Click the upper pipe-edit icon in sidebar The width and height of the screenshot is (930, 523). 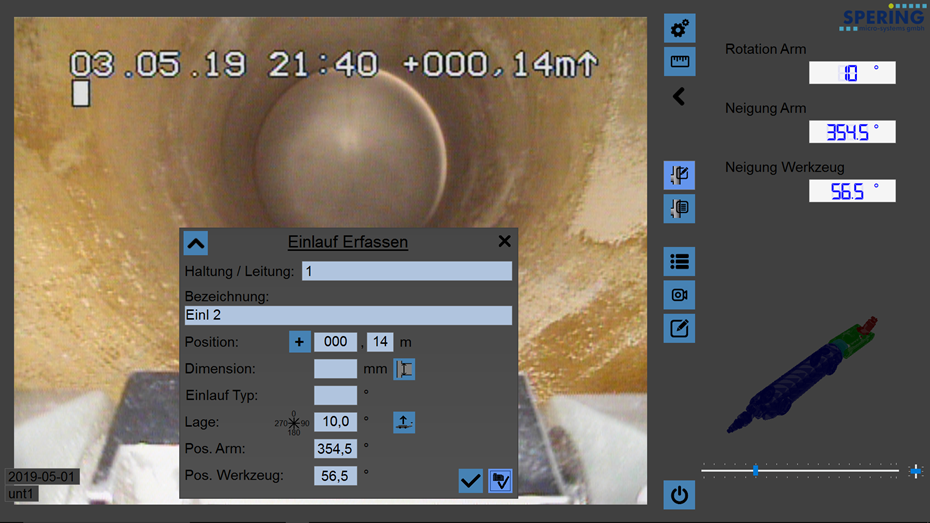pos(680,176)
